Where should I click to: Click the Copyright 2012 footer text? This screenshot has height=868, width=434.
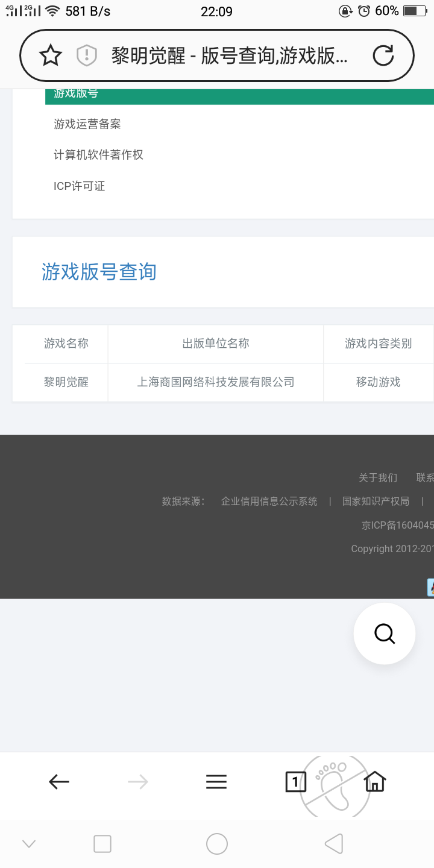[x=392, y=549]
